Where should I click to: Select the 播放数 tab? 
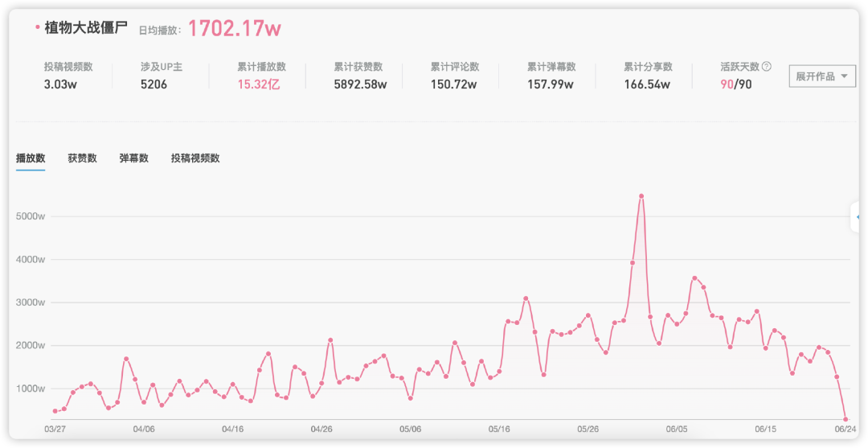click(31, 158)
